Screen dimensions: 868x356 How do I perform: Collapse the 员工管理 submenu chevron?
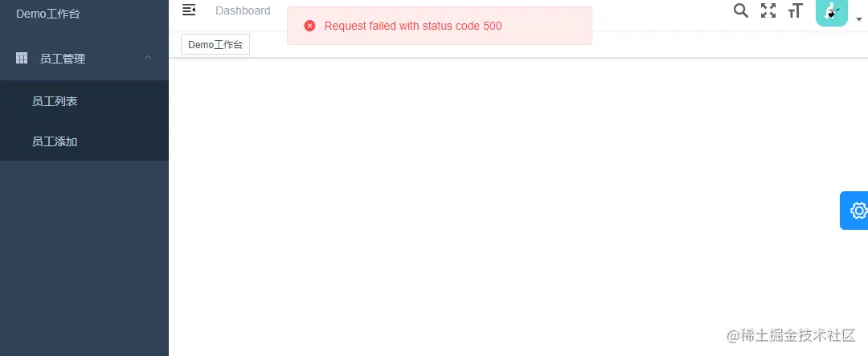(148, 58)
